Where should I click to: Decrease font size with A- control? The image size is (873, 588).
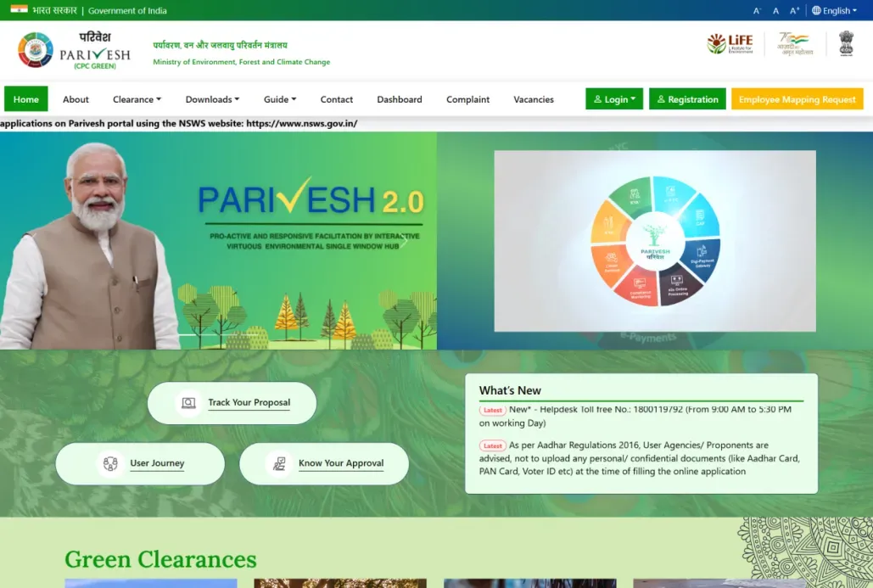click(x=757, y=10)
